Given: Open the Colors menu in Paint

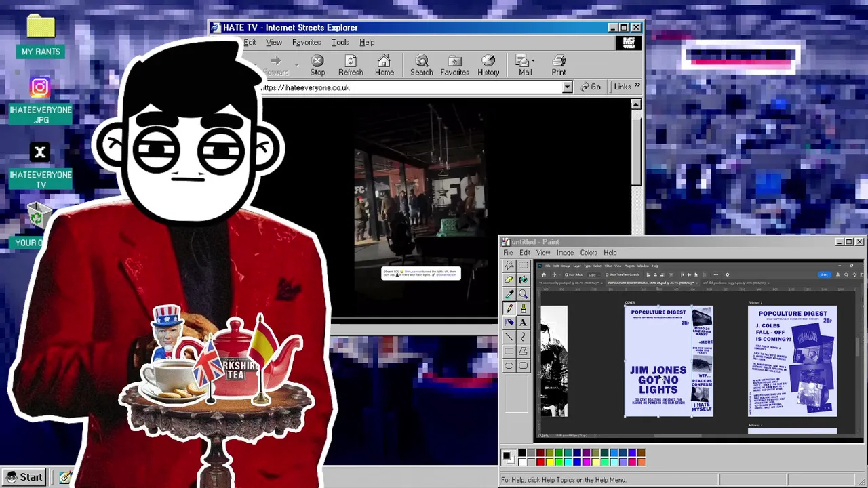Looking at the screenshot, I should 588,253.
